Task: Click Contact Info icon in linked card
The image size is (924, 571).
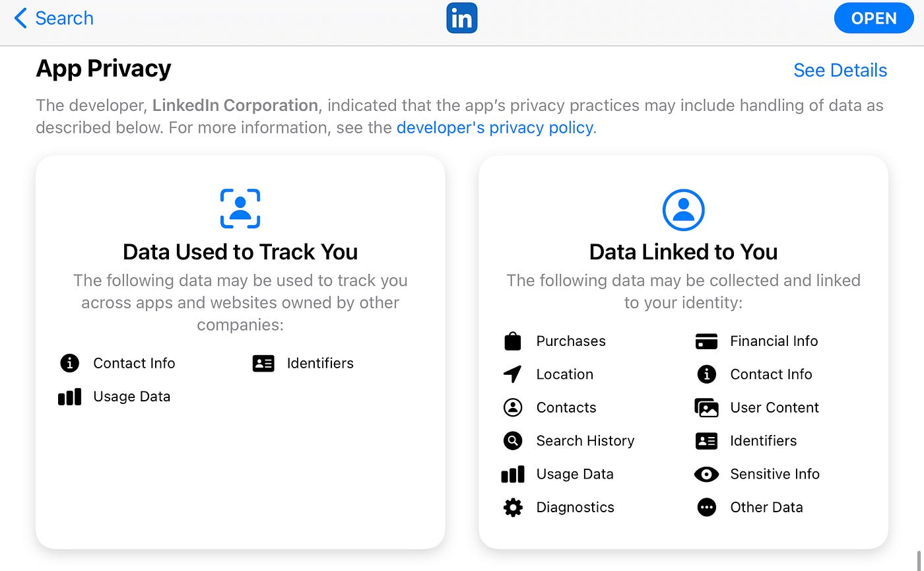Action: click(707, 374)
